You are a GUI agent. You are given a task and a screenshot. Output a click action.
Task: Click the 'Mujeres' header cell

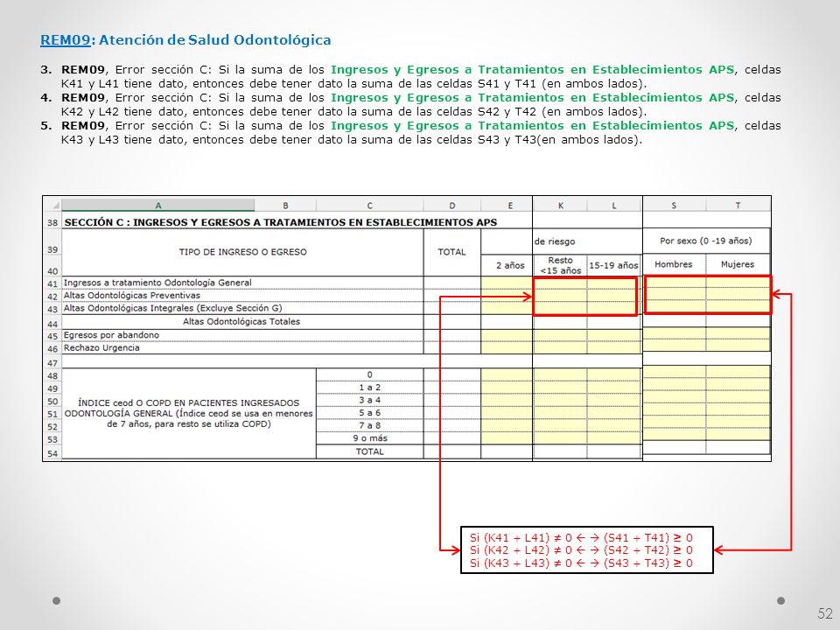coord(738,264)
